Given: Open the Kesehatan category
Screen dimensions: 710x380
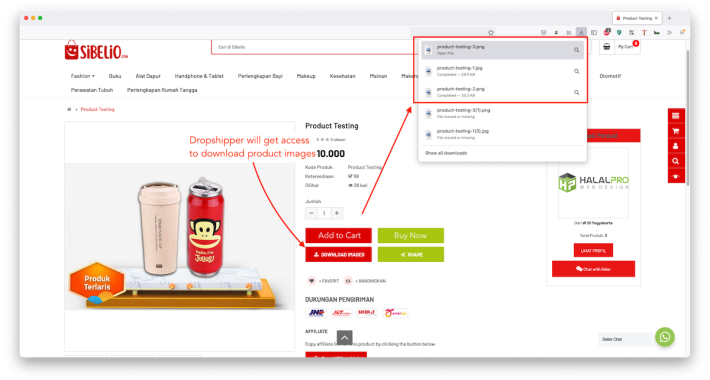Looking at the screenshot, I should click(343, 76).
